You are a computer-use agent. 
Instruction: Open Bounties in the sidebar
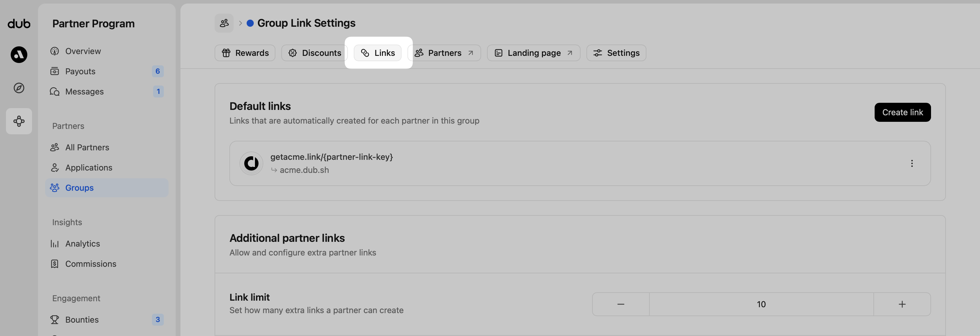(82, 320)
